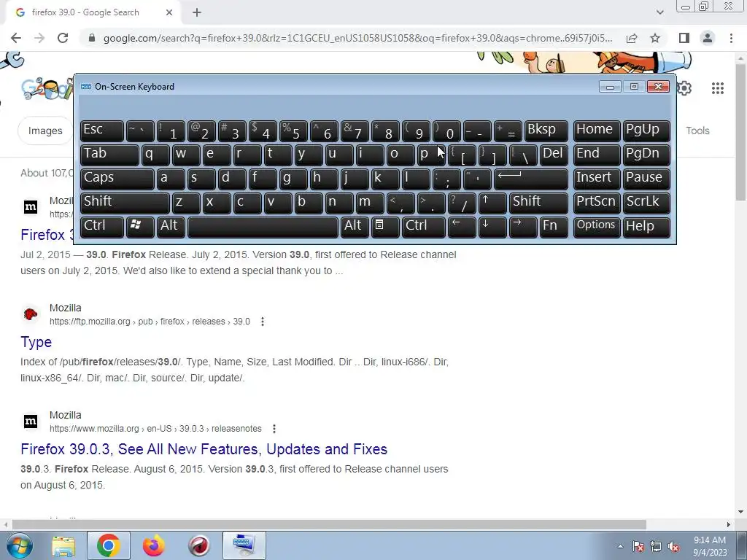Screen dimensions: 747x560
Task: Open the muted volume tray icon
Action: [x=673, y=546]
